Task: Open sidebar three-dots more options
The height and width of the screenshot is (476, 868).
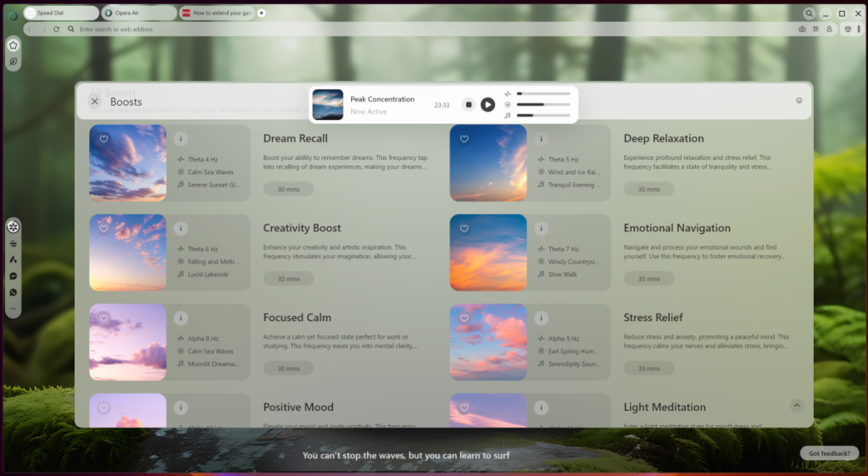Action: click(14, 308)
